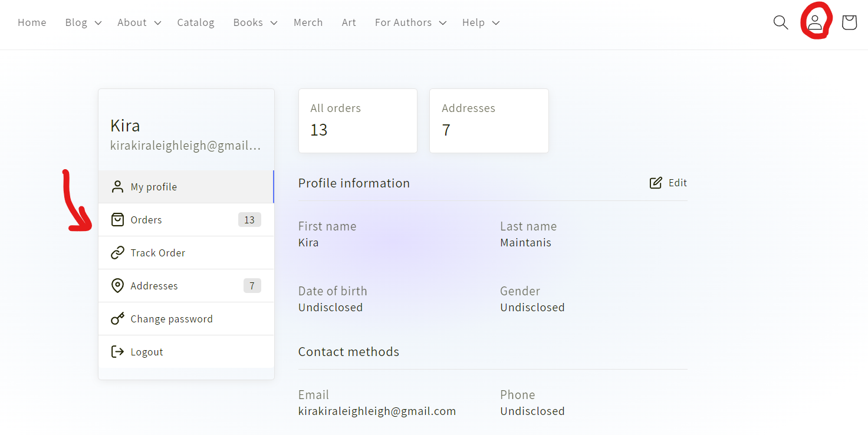868x435 pixels.
Task: Open the Books menu label
Action: 248,22
